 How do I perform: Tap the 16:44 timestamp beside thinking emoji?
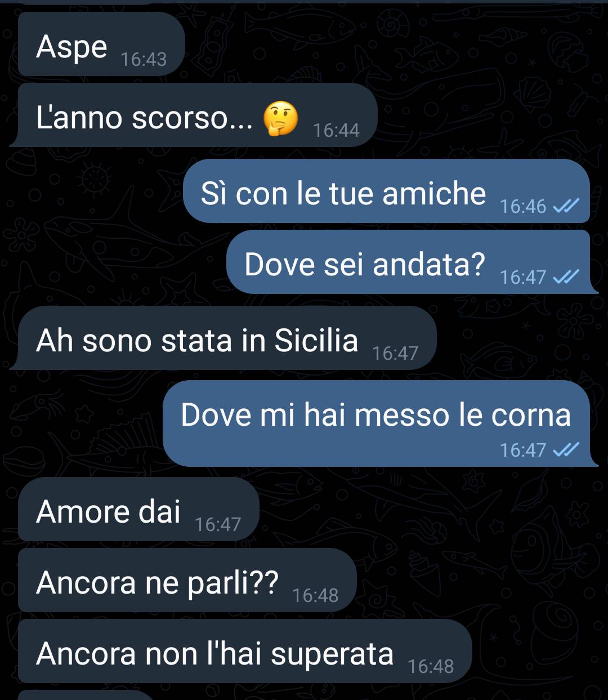[x=336, y=130]
